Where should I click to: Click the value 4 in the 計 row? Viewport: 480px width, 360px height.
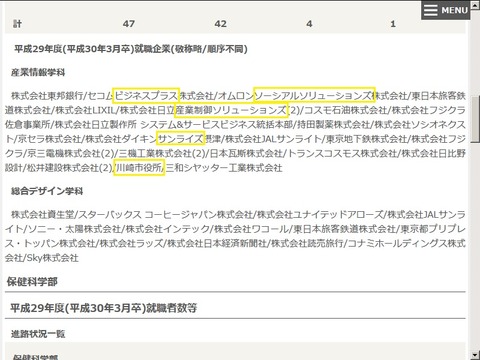pos(309,24)
